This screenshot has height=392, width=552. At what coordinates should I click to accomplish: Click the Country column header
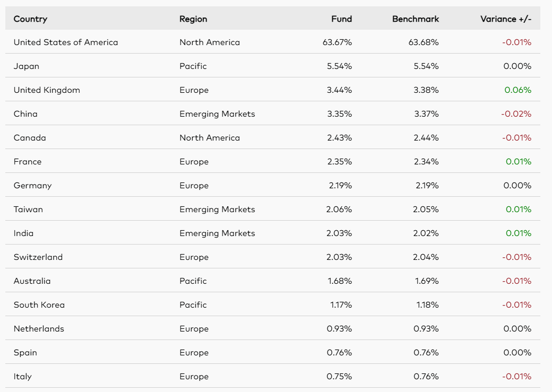pos(30,19)
